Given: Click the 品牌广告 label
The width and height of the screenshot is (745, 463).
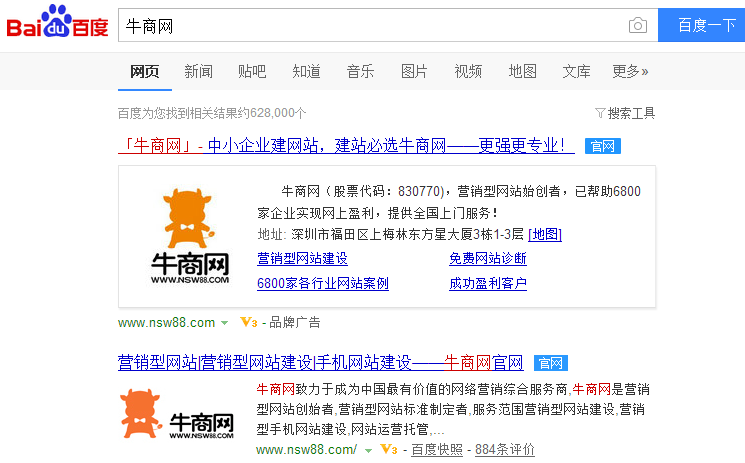Looking at the screenshot, I should pos(295,323).
